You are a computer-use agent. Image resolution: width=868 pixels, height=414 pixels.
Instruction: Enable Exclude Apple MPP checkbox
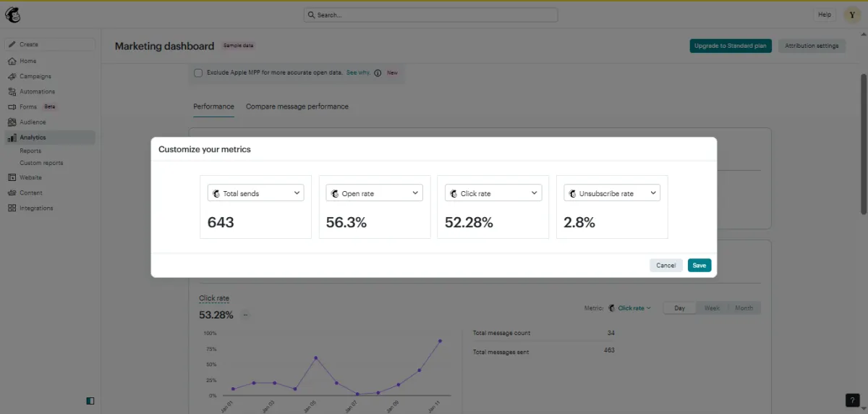(199, 72)
